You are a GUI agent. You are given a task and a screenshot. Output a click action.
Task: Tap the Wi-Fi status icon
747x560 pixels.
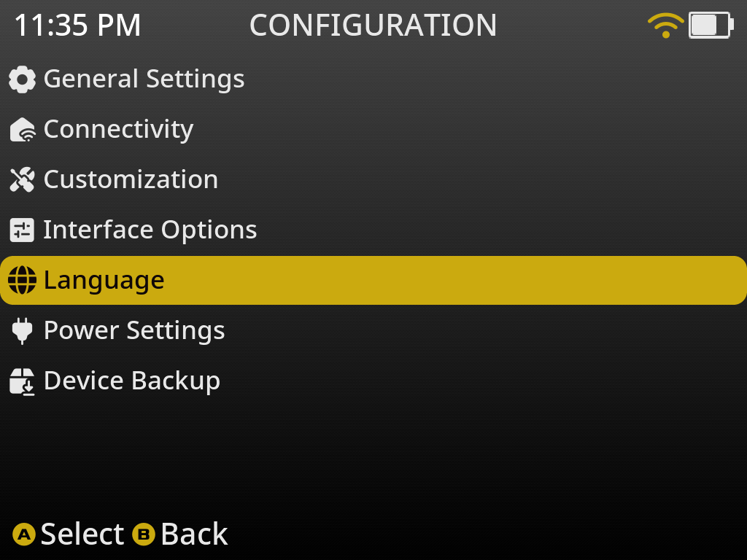point(665,26)
